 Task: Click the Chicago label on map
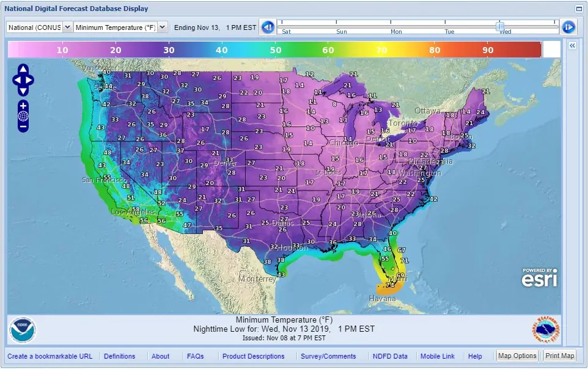(344, 143)
